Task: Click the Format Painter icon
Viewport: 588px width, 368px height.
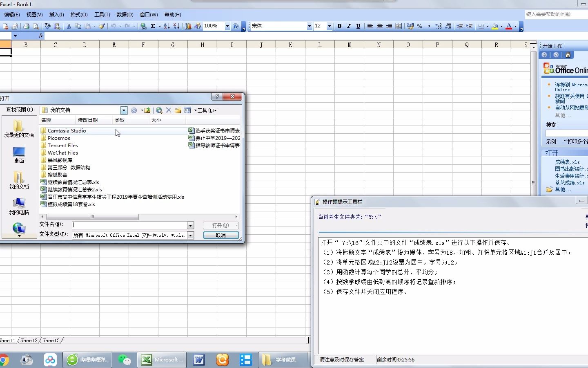Action: (102, 26)
